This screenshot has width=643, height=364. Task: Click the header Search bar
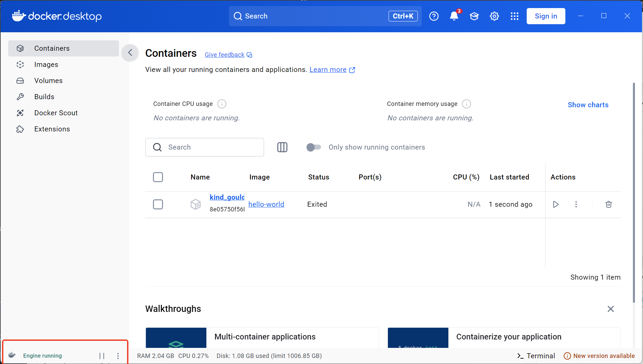325,16
